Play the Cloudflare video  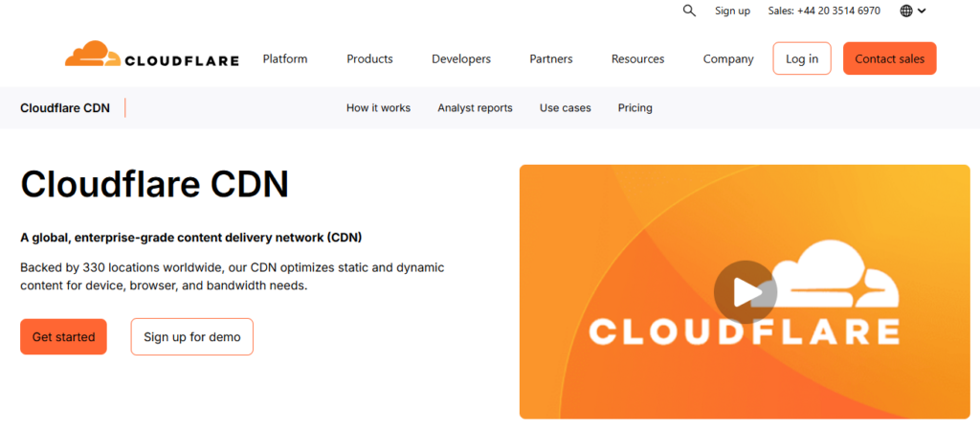coord(745,292)
